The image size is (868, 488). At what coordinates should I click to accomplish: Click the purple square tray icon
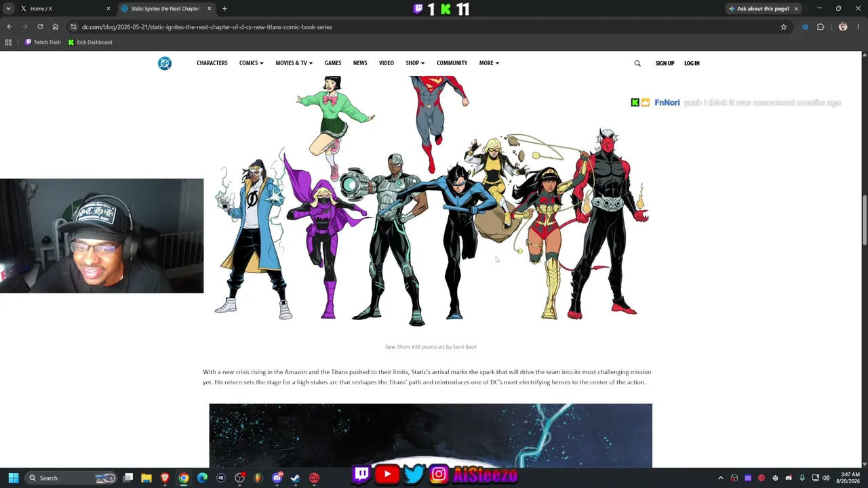coord(748,478)
